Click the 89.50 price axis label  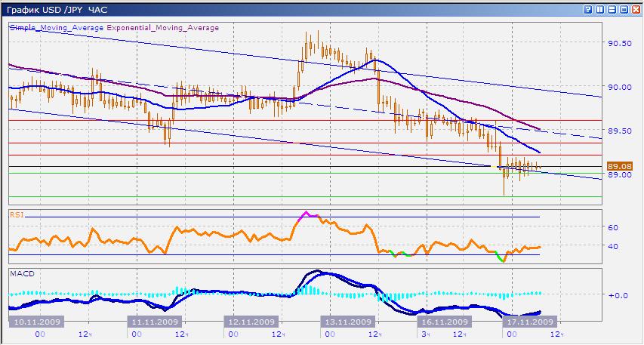coord(619,131)
